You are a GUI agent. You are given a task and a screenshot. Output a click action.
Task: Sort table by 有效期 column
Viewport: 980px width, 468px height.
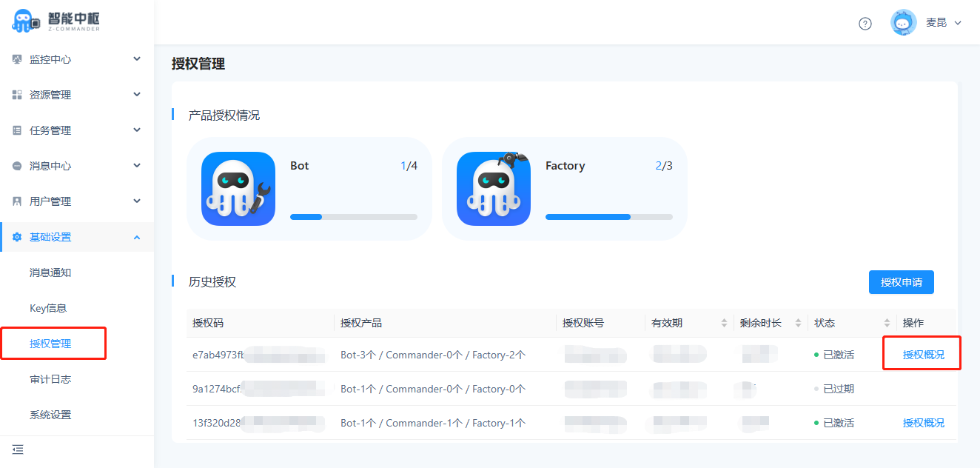coord(724,323)
